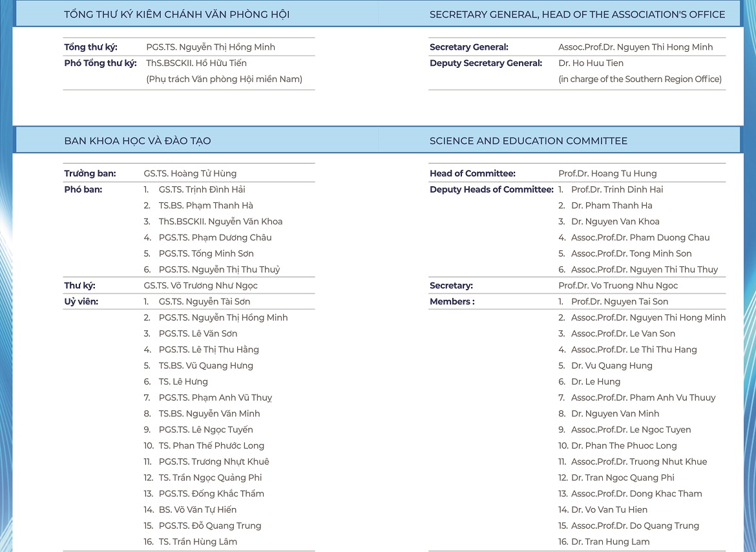Click the name "Assoc.Prof.Dr. Tong Minh Son"

tap(631, 253)
